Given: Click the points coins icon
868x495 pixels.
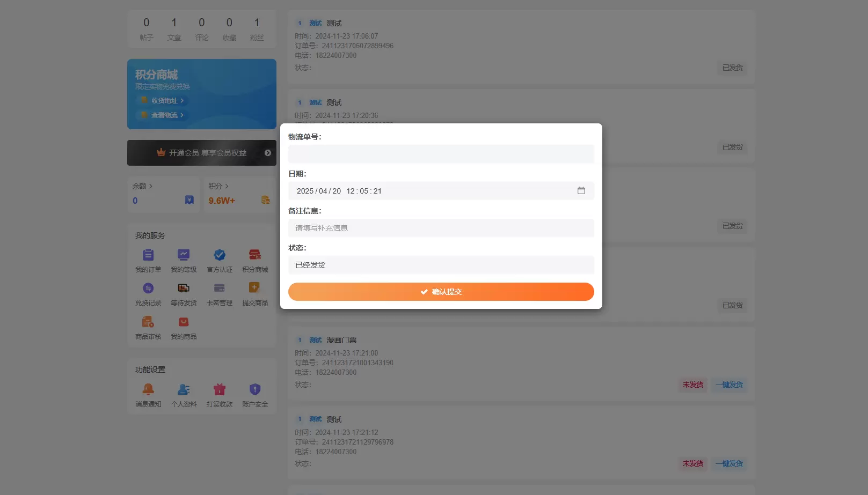Looking at the screenshot, I should 265,200.
